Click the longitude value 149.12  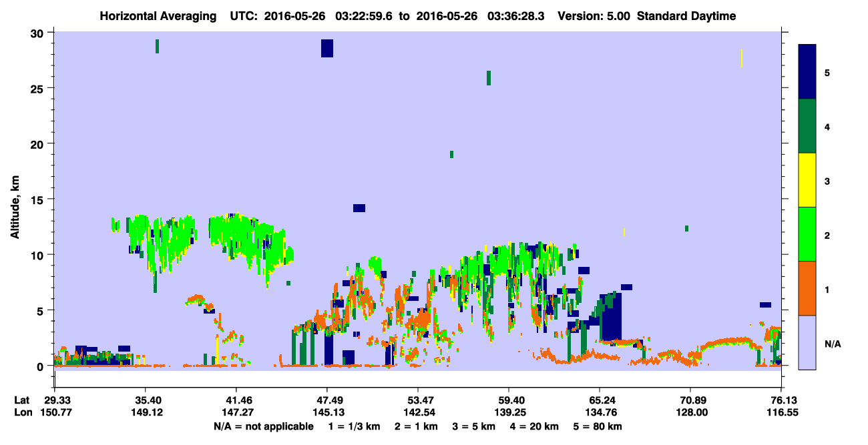(x=146, y=413)
